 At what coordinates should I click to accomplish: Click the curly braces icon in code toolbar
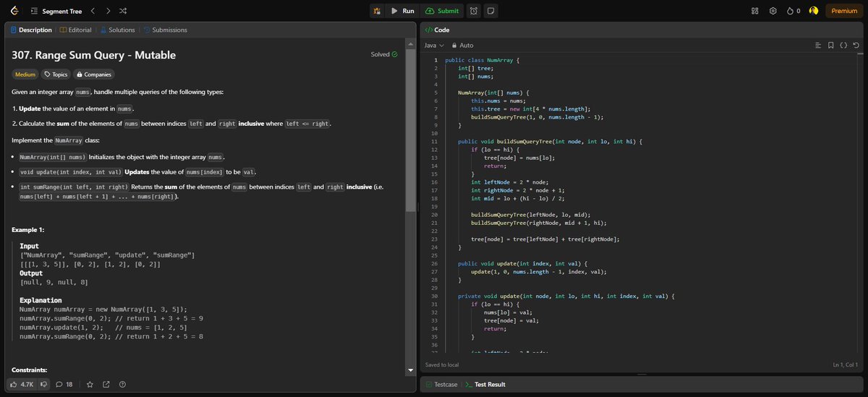pyautogui.click(x=843, y=45)
